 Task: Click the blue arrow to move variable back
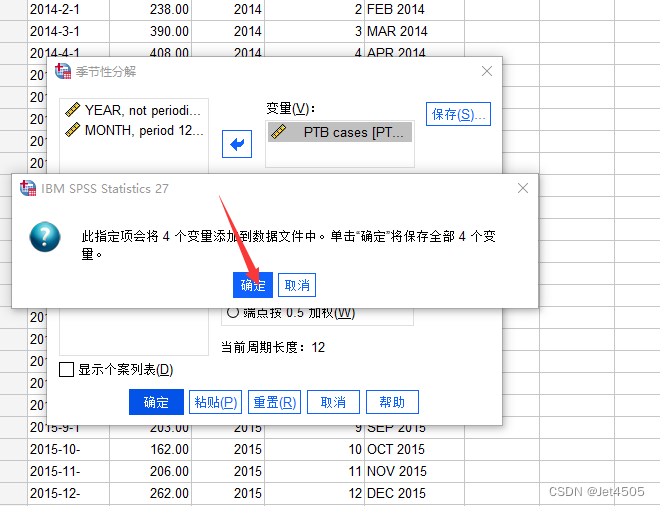pos(237,144)
